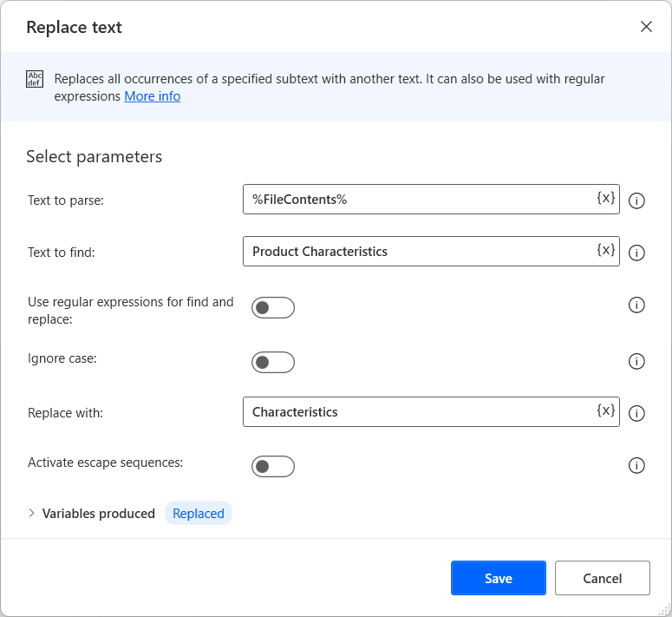Image resolution: width=672 pixels, height=617 pixels.
Task: Enable regular expressions for find and replace
Action: [273, 308]
